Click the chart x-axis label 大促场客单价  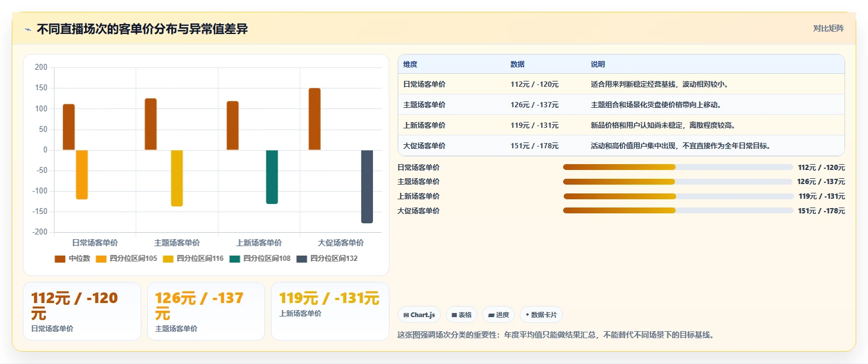coord(341,243)
